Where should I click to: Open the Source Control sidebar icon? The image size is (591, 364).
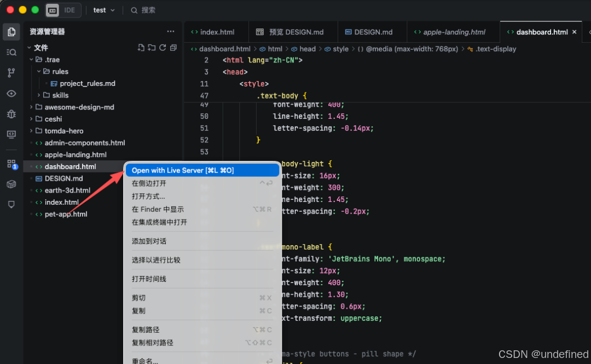coord(11,72)
